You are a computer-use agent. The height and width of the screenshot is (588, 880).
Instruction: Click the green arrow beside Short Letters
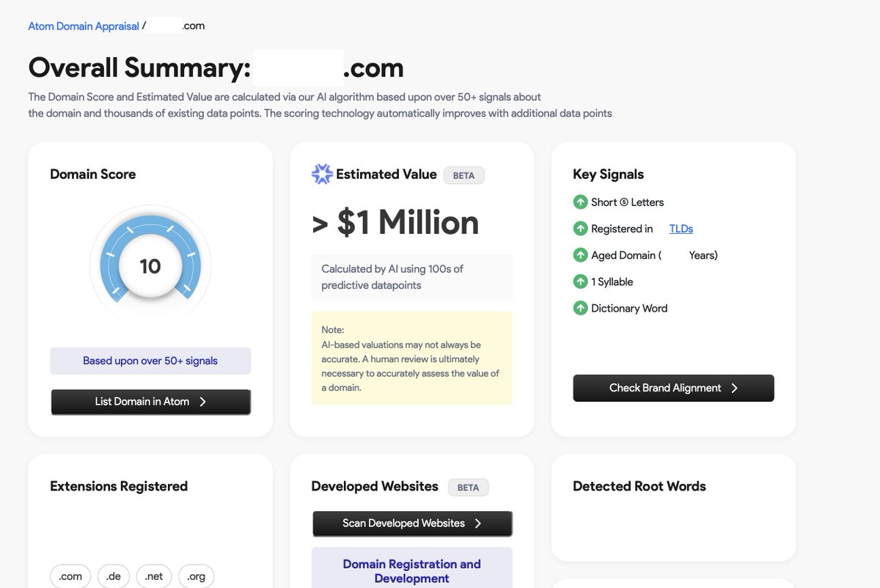tap(580, 202)
